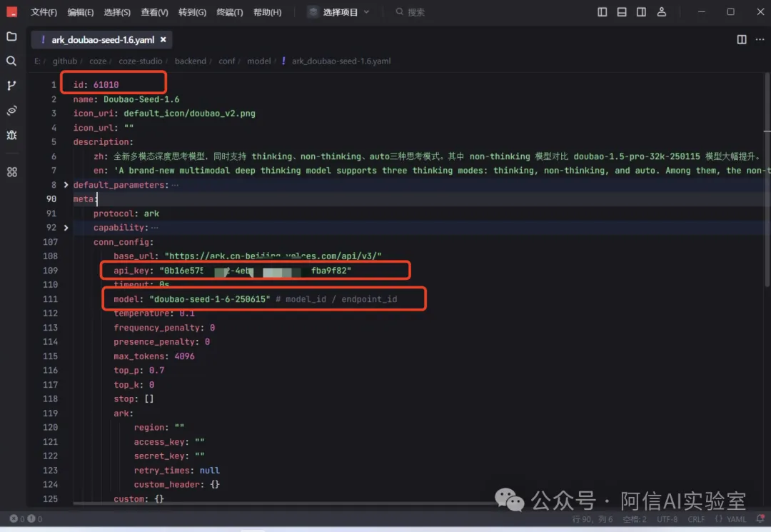Viewport: 771px width, 532px height.
Task: Open the file explorer in the sidebar
Action: (11, 36)
